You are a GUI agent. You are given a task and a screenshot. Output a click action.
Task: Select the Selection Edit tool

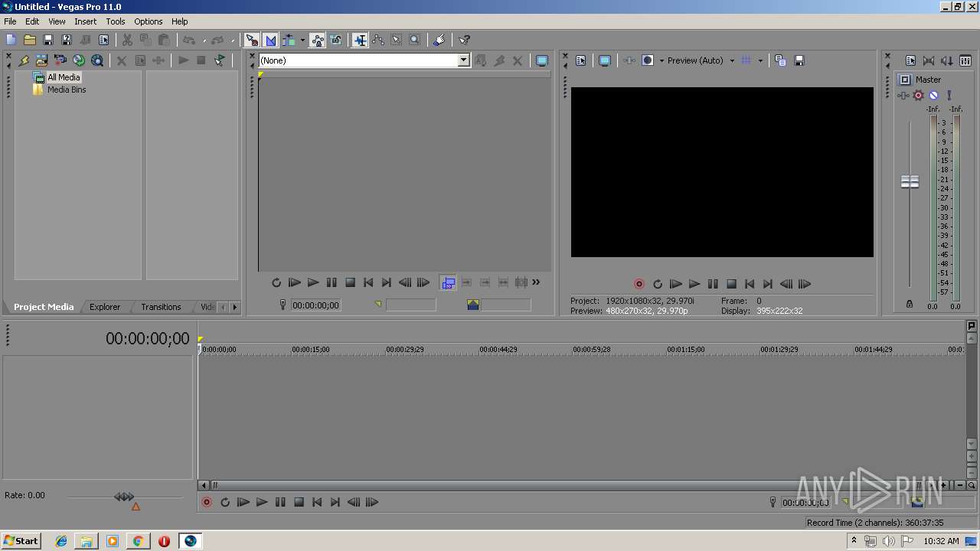tap(397, 40)
